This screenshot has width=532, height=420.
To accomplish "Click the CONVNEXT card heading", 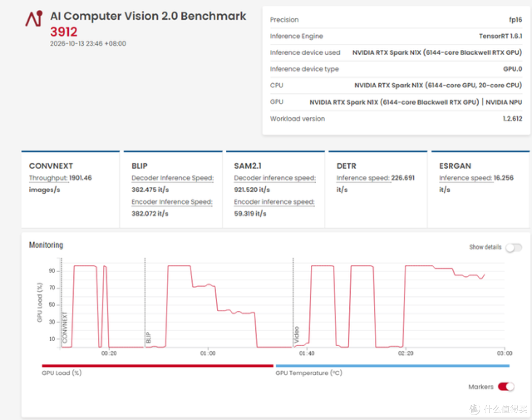I will [x=51, y=166].
